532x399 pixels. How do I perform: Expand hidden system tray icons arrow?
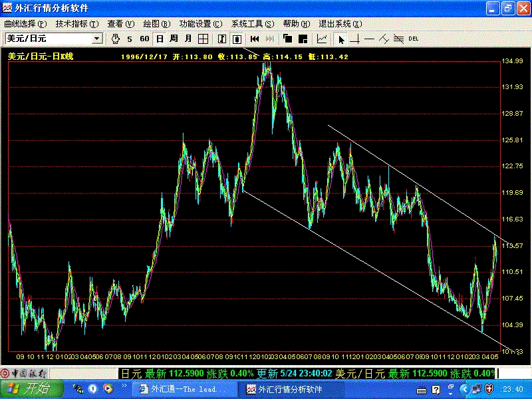464,389
